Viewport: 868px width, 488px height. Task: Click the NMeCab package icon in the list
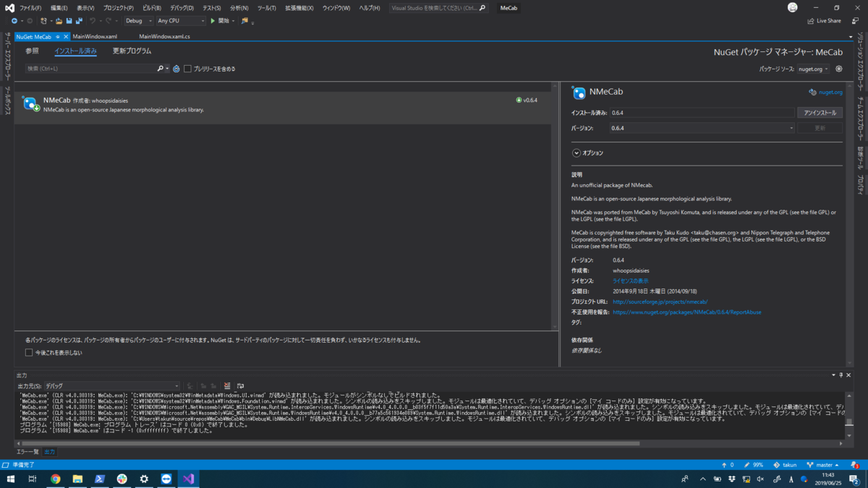click(31, 104)
